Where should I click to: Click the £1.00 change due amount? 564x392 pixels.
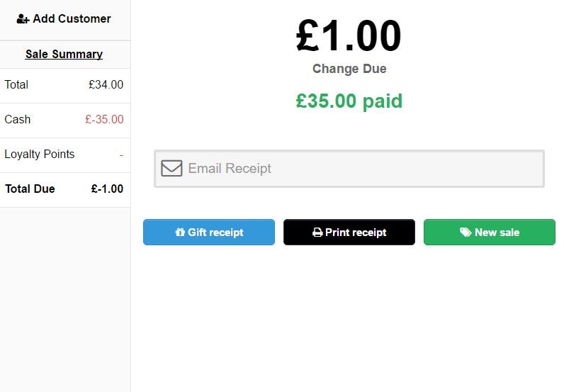348,36
